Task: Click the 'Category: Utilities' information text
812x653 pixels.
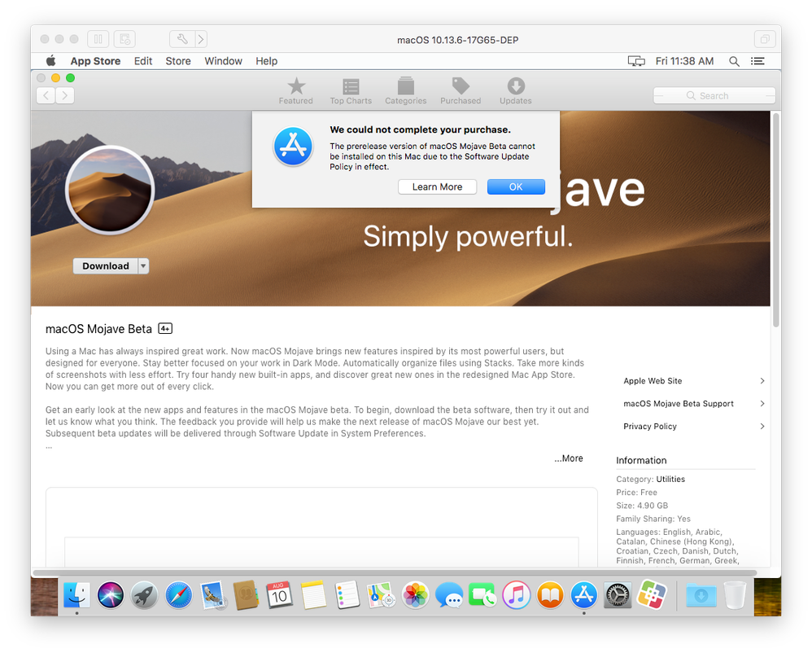Action: click(x=650, y=479)
